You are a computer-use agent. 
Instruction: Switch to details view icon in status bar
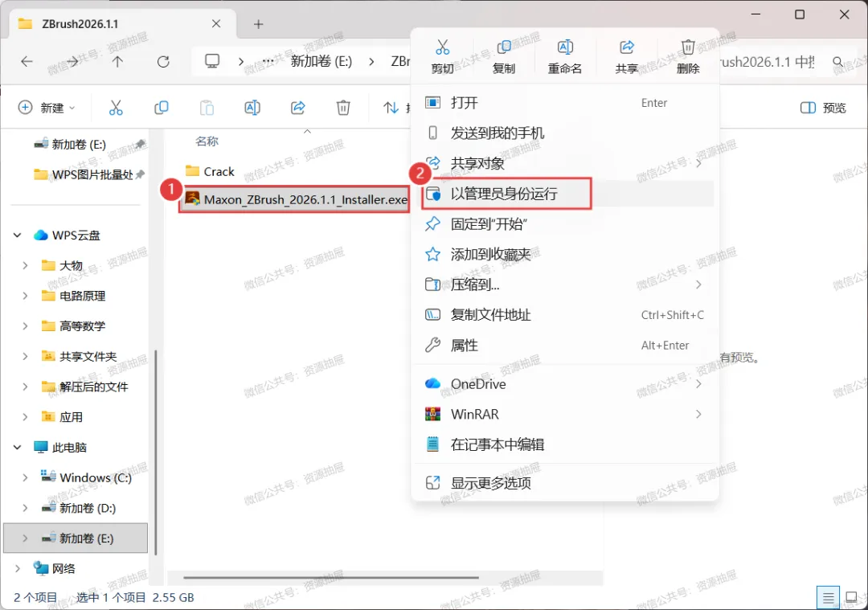(828, 598)
